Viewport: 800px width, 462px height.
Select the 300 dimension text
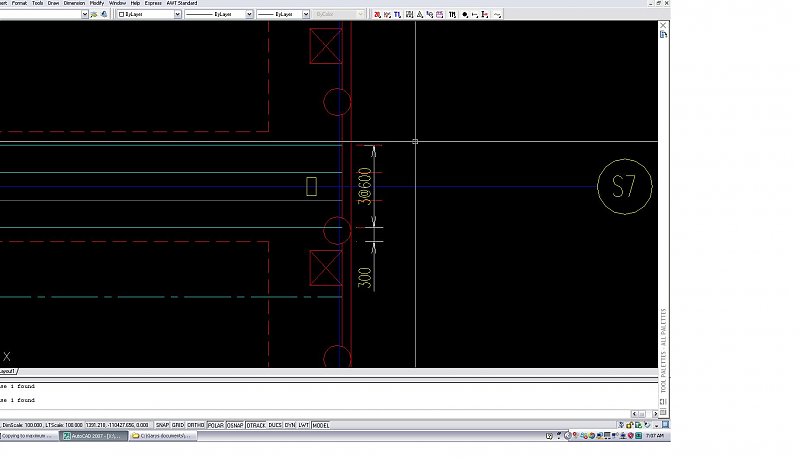pyautogui.click(x=364, y=278)
